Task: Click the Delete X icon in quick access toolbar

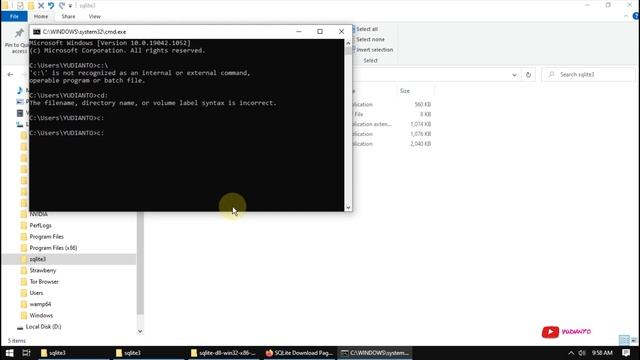Action: 41,5
